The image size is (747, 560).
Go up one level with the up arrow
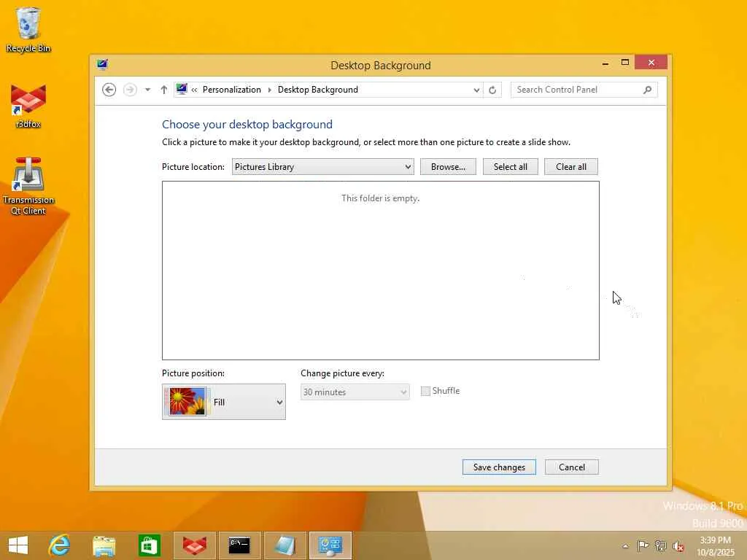click(164, 90)
